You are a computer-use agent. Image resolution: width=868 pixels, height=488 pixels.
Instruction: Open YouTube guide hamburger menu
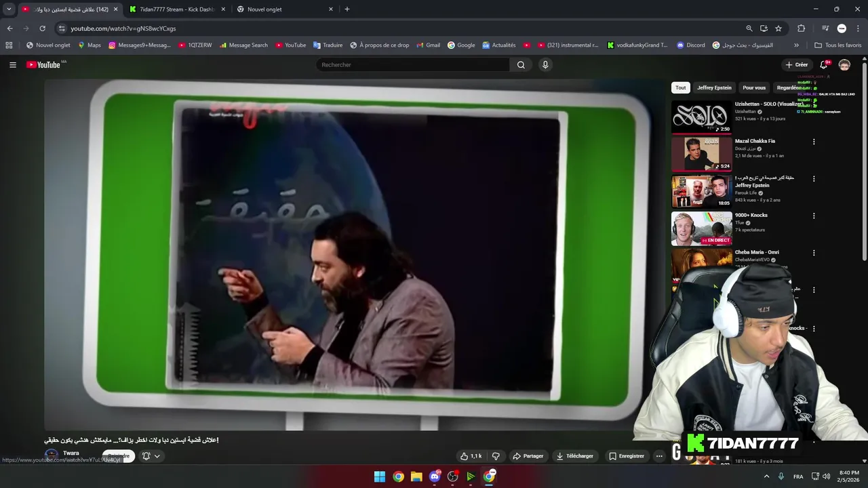12,65
